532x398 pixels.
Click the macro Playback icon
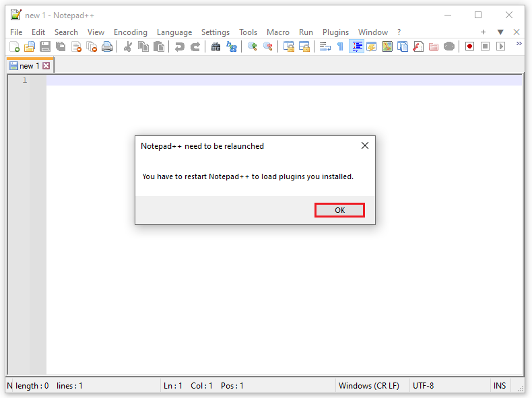coord(501,46)
